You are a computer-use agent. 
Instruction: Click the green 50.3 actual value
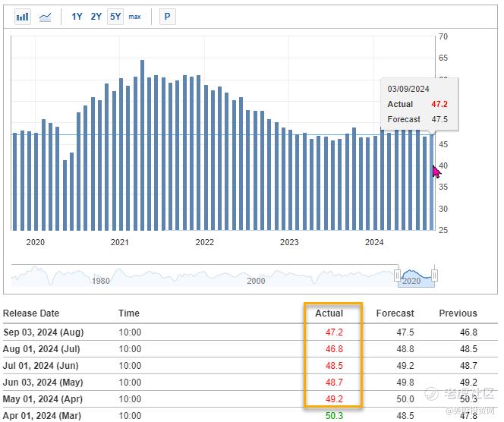pyautogui.click(x=334, y=416)
